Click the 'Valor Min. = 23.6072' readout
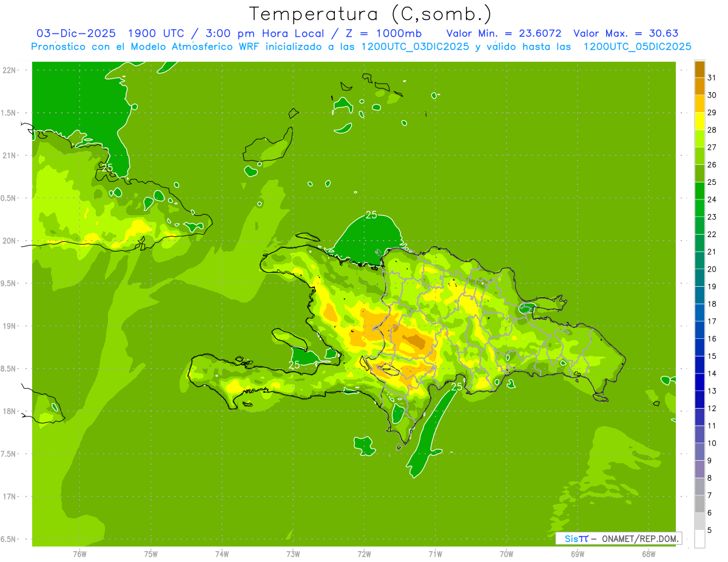This screenshot has height=562, width=728. coord(504,33)
